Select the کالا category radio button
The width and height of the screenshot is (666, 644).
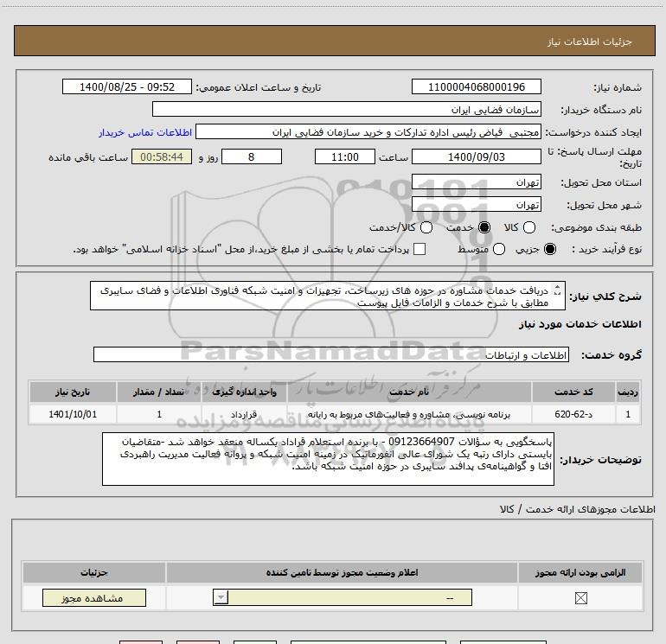pyautogui.click(x=529, y=227)
